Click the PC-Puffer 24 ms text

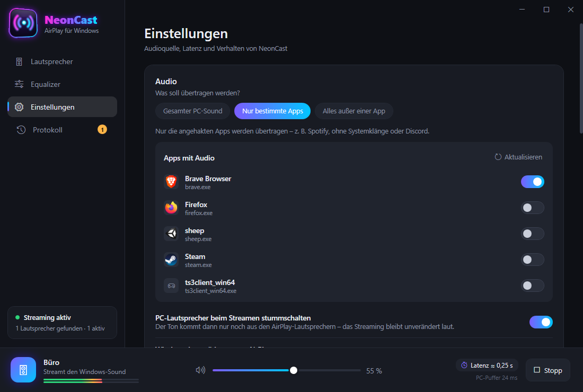pos(497,378)
